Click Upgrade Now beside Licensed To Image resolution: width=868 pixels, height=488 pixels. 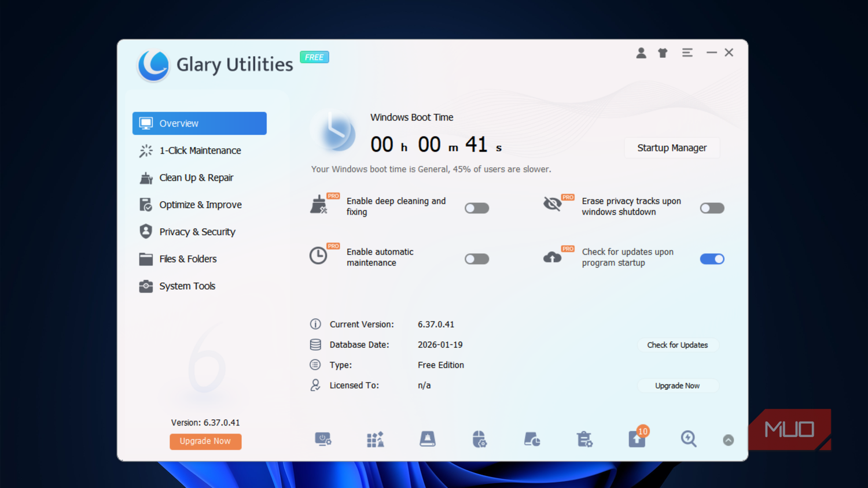(x=678, y=386)
